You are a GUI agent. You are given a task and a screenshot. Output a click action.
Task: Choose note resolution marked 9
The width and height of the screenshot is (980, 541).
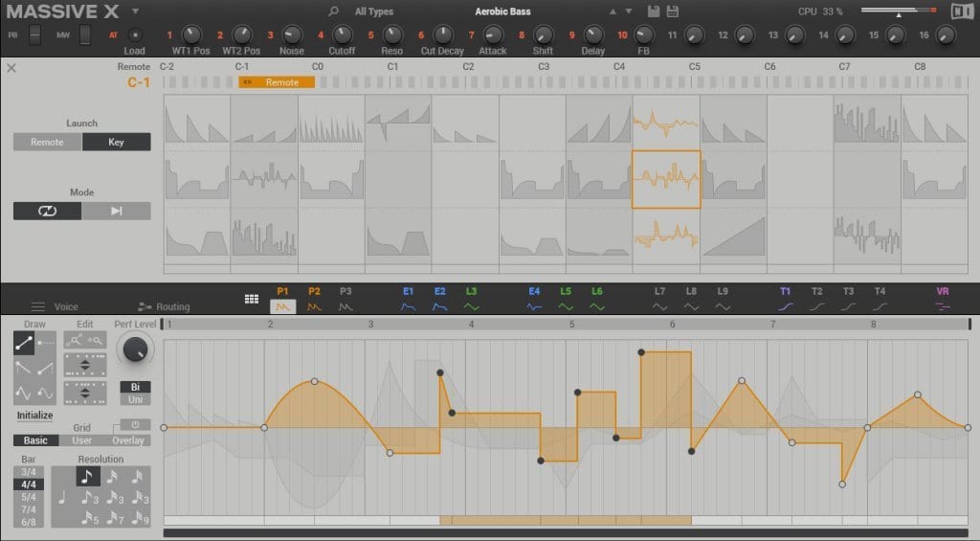tap(139, 518)
